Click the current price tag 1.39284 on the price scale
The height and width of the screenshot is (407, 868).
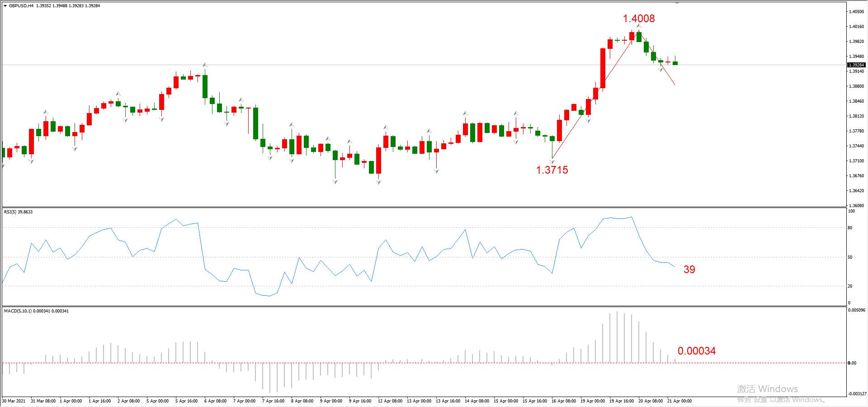point(856,65)
